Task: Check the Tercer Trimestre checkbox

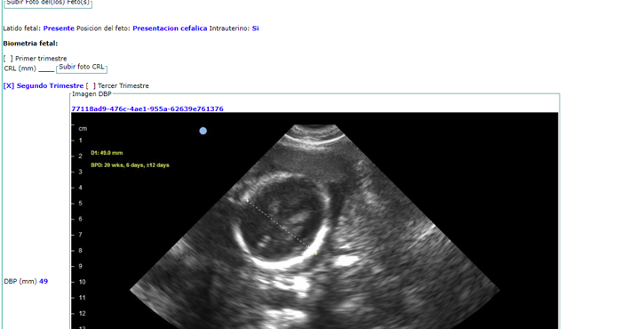Action: [x=91, y=85]
